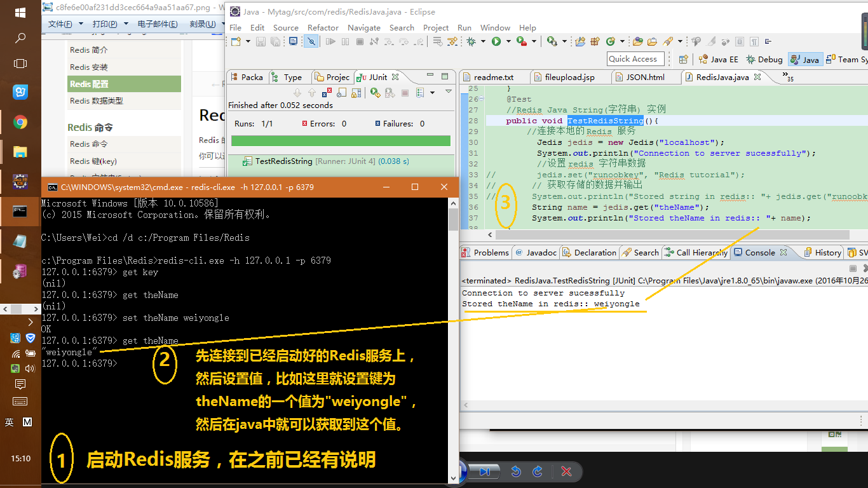Click the Run Last Tool (external tools) icon
This screenshot has height=488, width=868.
[x=521, y=41]
